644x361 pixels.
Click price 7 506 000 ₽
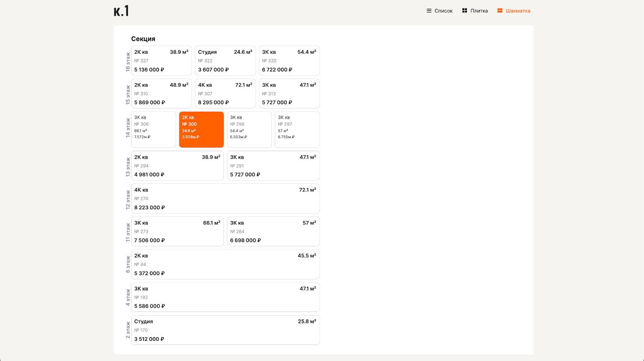(x=150, y=240)
